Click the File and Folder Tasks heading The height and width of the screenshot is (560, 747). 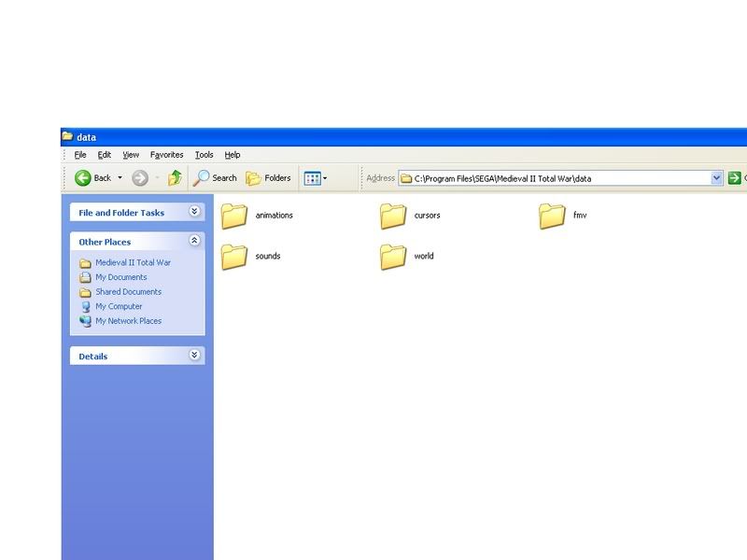[121, 213]
